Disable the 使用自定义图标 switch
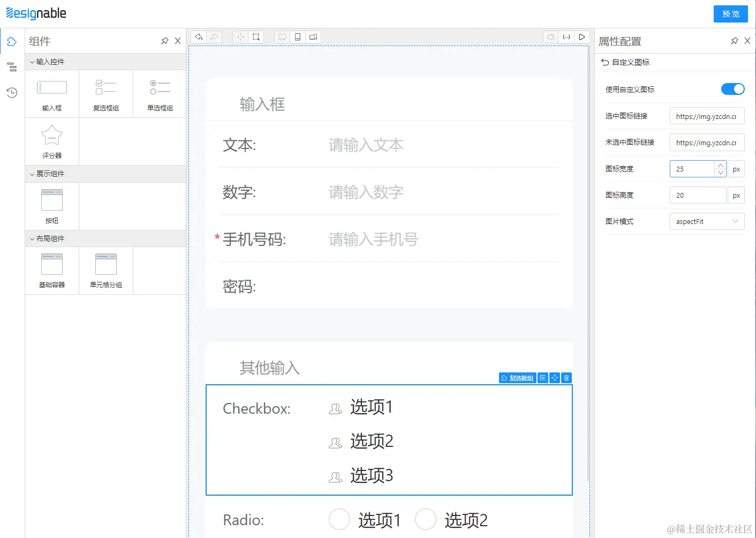The width and height of the screenshot is (756, 538). [x=732, y=89]
